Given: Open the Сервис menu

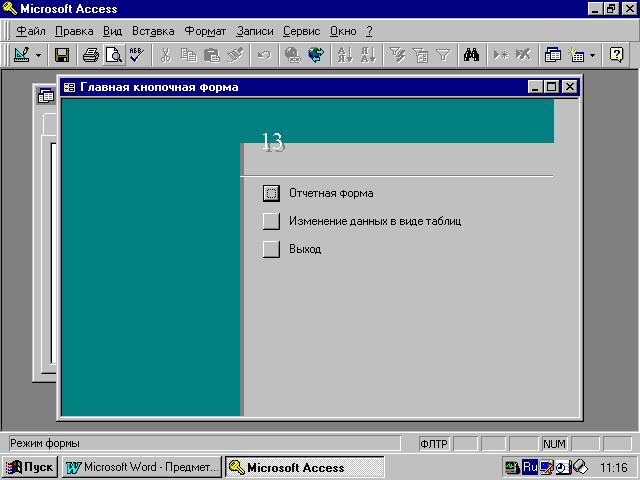Looking at the screenshot, I should pyautogui.click(x=302, y=31).
